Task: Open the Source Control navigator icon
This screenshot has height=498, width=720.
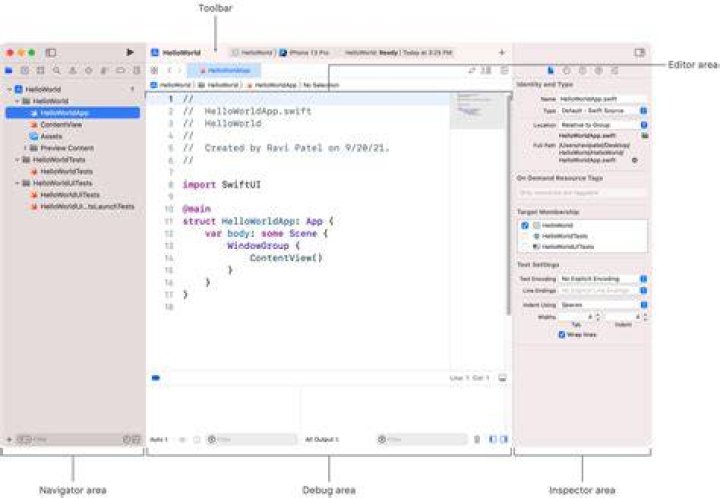Action: pyautogui.click(x=25, y=70)
